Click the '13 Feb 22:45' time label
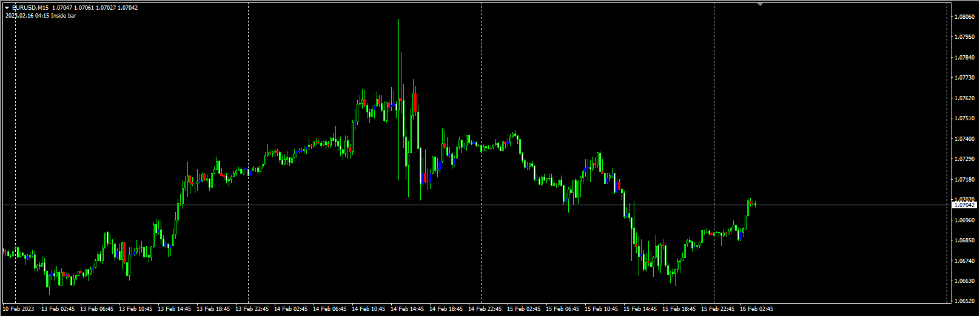This screenshot has width=980, height=317. pyautogui.click(x=252, y=309)
